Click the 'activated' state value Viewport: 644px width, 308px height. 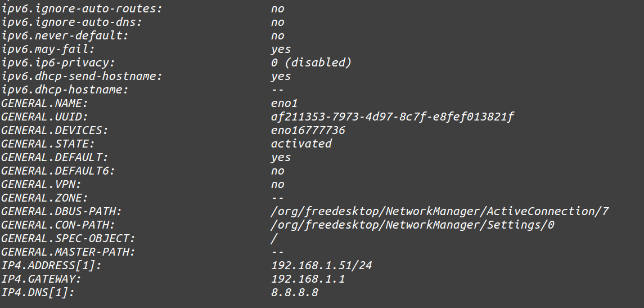(301, 144)
